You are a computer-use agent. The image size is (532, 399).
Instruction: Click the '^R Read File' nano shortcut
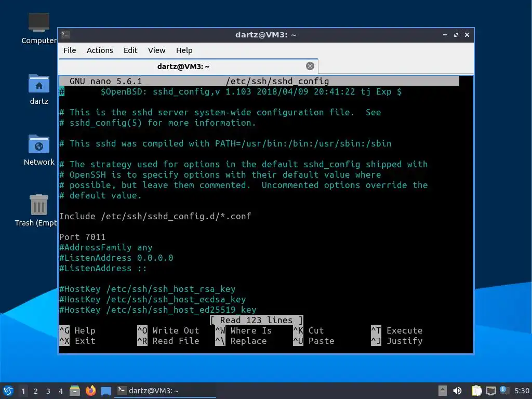pyautogui.click(x=168, y=341)
